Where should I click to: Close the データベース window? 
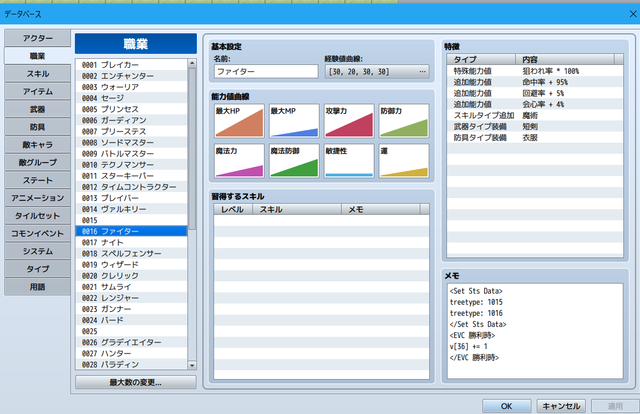[x=633, y=14]
